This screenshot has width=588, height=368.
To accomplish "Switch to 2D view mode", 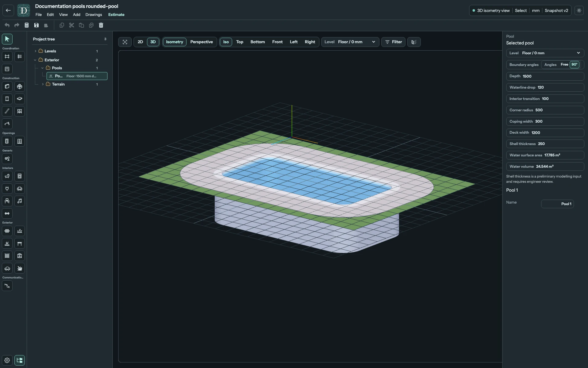I will [x=140, y=42].
